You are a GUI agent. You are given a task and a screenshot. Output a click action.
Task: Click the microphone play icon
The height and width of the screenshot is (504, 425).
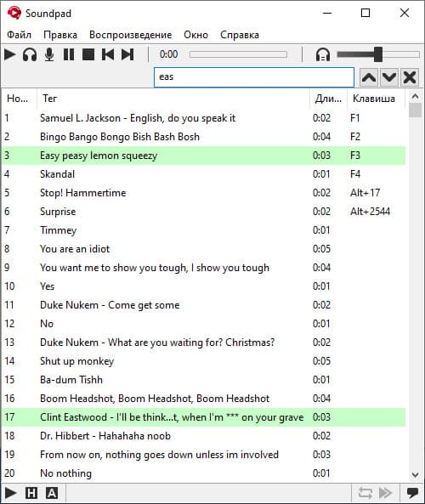pyautogui.click(x=49, y=54)
